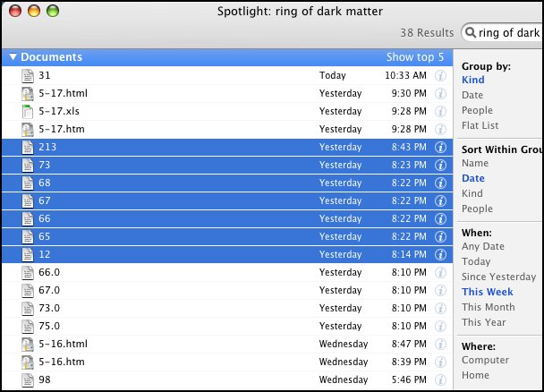Image resolution: width=544 pixels, height=392 pixels.
Task: Show info for file 98
Action: pyautogui.click(x=440, y=379)
